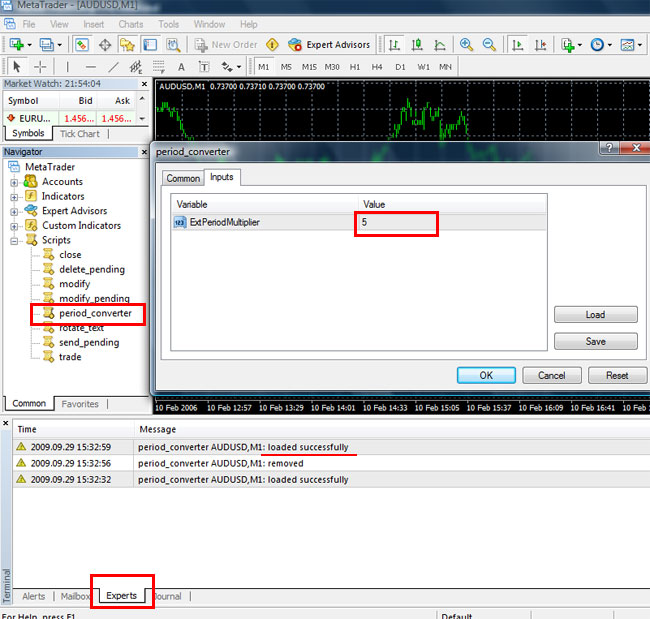Switch chart to M30 timeframe
The width and height of the screenshot is (650, 619).
[332, 67]
